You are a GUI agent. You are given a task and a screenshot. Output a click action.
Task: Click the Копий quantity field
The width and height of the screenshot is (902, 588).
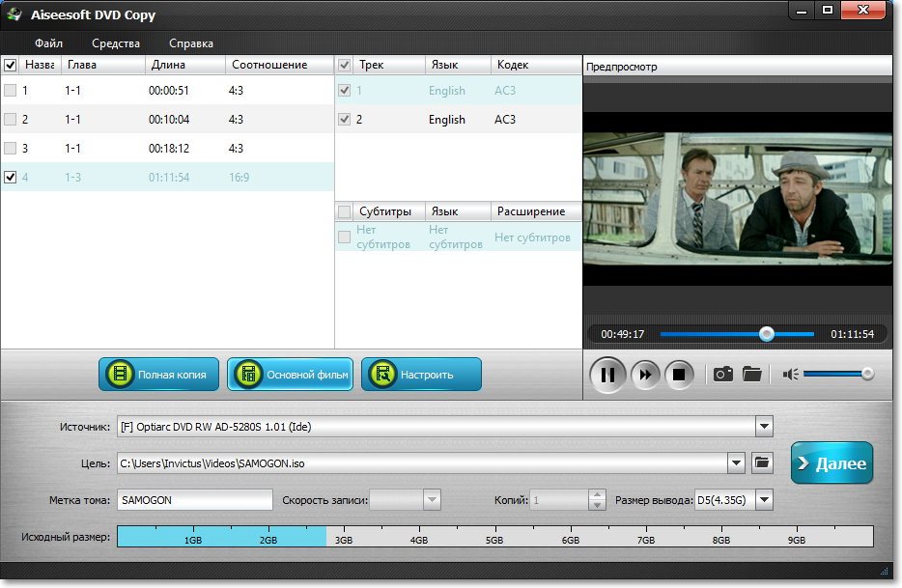(560, 499)
